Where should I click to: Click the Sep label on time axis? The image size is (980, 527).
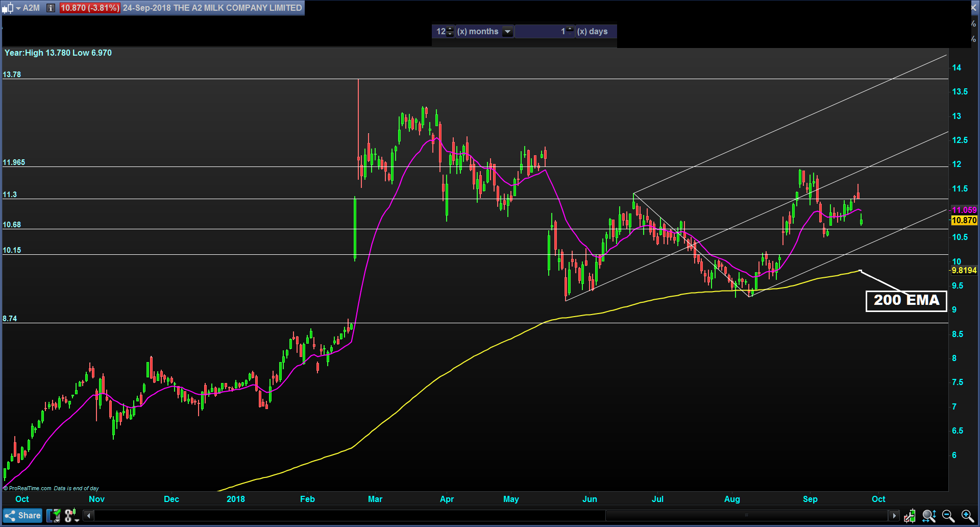[x=810, y=499]
